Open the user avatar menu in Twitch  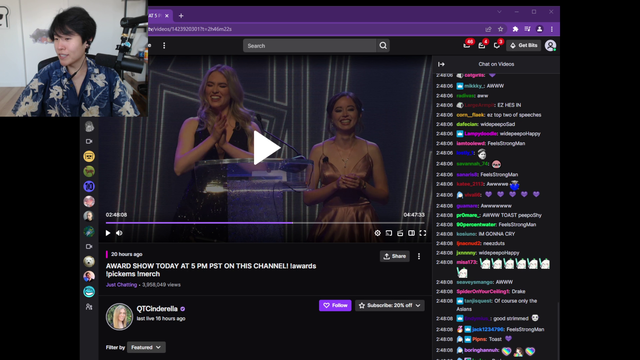550,46
